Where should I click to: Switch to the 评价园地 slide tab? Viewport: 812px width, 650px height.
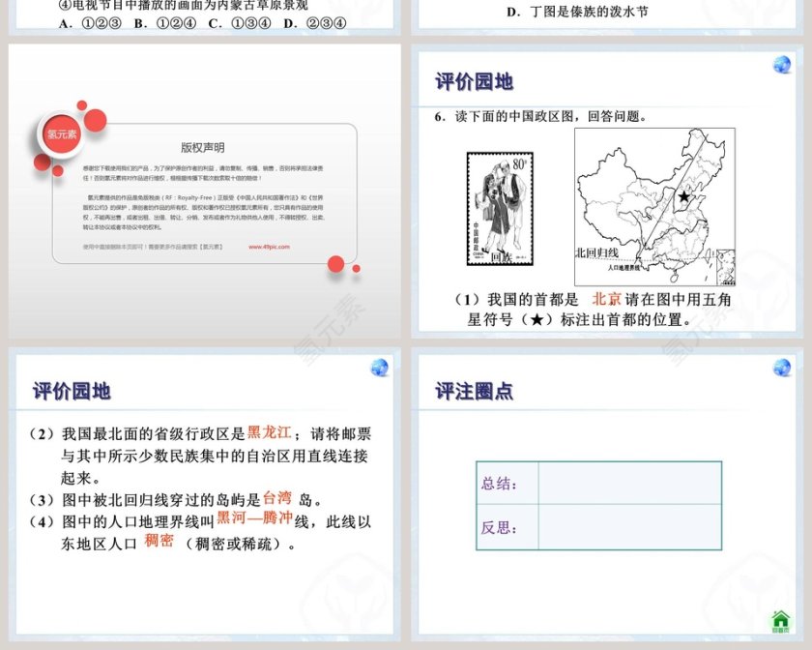(x=72, y=391)
